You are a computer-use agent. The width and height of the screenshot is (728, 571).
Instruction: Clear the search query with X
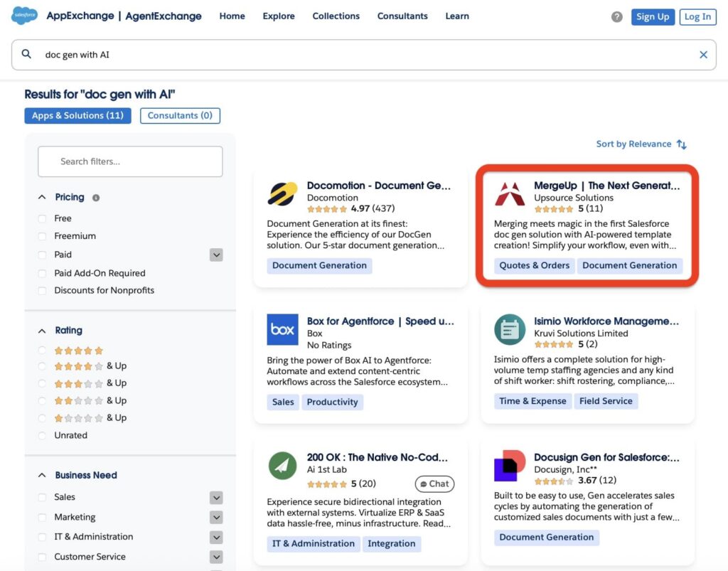click(x=703, y=55)
